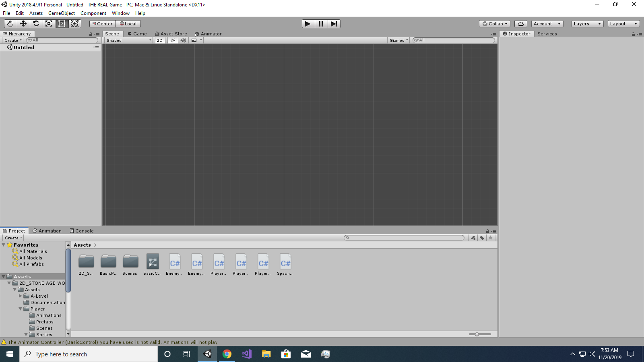Open the GameObject menu
The height and width of the screenshot is (362, 644).
[61, 13]
